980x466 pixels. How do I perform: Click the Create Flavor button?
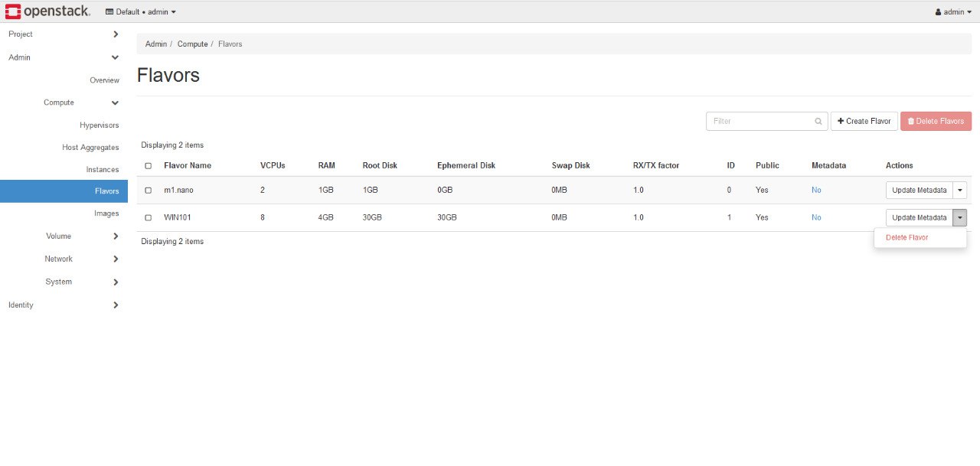(x=864, y=122)
